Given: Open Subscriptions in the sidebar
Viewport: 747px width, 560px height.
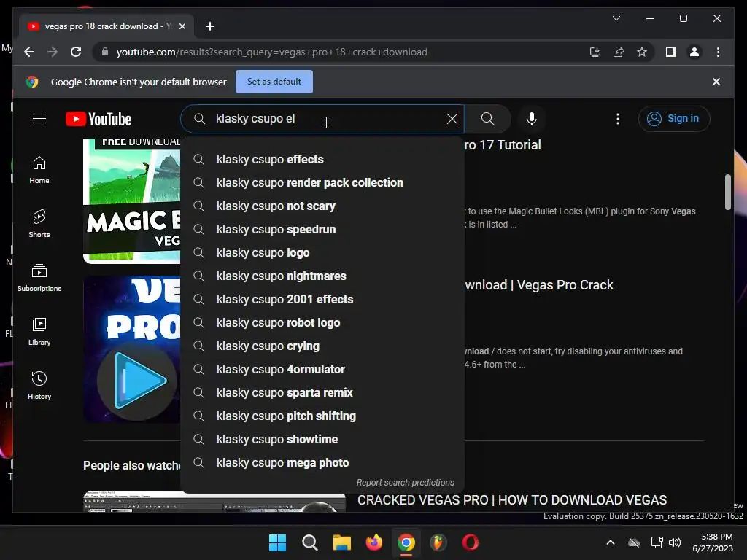Looking at the screenshot, I should pyautogui.click(x=39, y=278).
